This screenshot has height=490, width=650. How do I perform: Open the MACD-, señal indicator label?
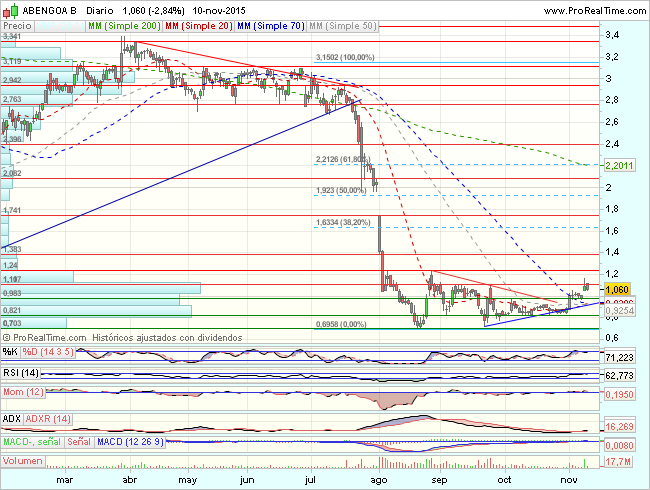(32, 442)
